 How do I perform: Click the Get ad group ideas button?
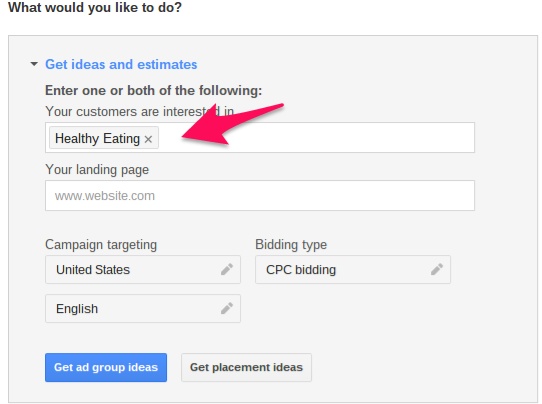coord(106,367)
